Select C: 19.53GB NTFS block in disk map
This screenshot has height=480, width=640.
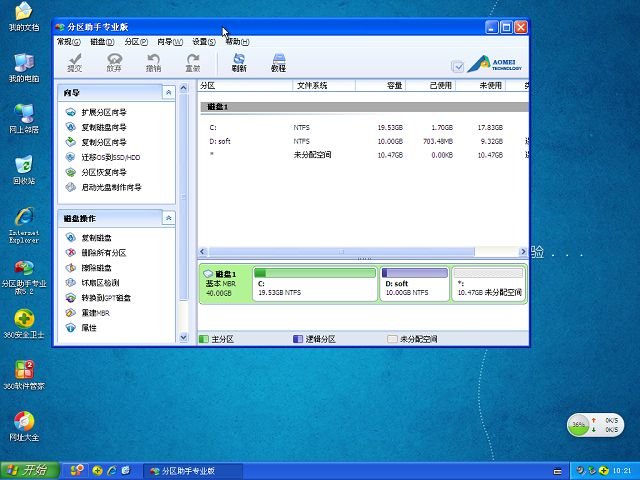(x=315, y=284)
